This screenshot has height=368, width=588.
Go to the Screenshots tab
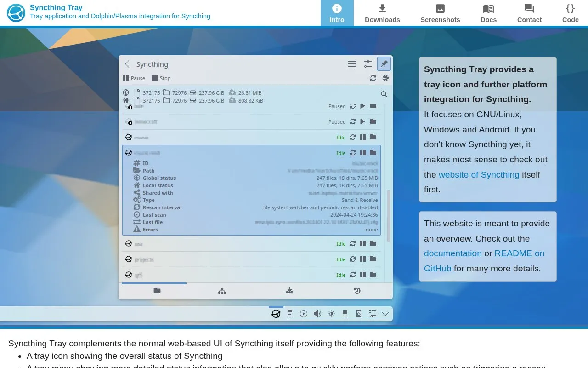440,13
